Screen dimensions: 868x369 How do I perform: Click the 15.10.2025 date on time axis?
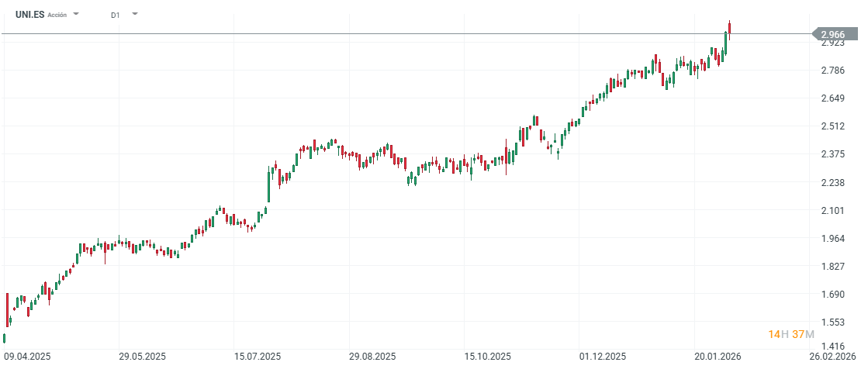point(488,357)
